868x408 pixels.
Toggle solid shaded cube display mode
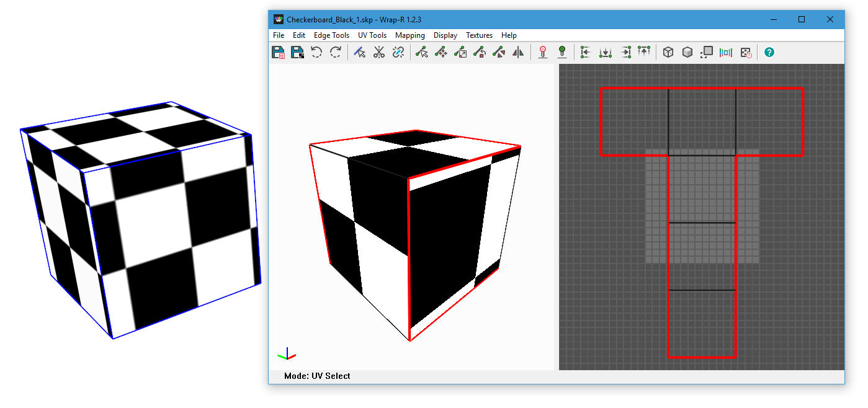pyautogui.click(x=687, y=53)
